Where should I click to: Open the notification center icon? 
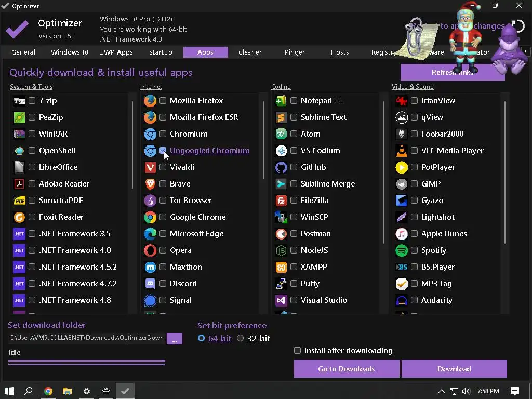[x=515, y=391]
